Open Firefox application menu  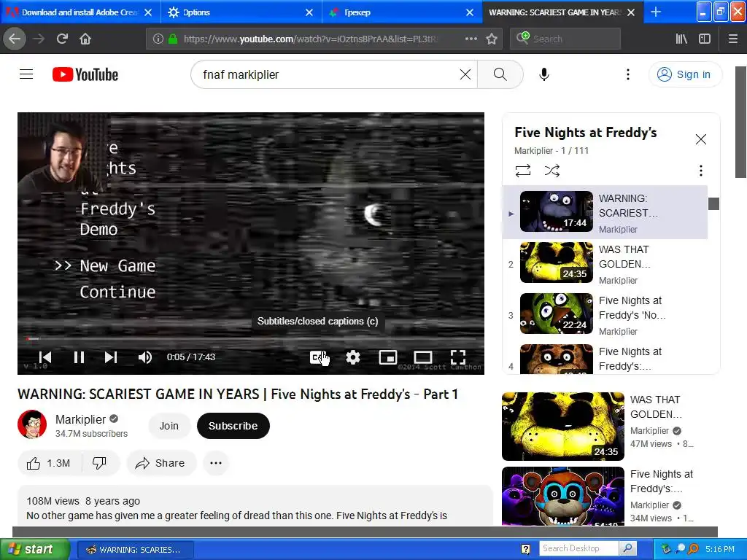[x=733, y=39]
